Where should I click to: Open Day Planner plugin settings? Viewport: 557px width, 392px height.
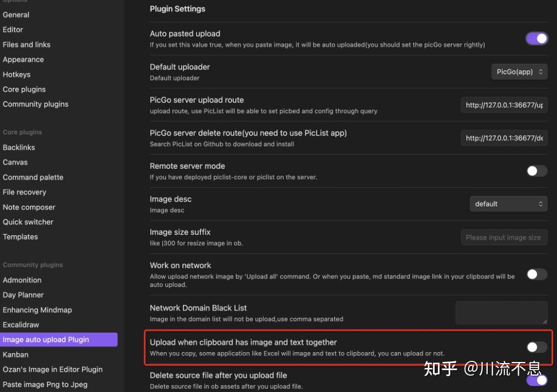[23, 295]
